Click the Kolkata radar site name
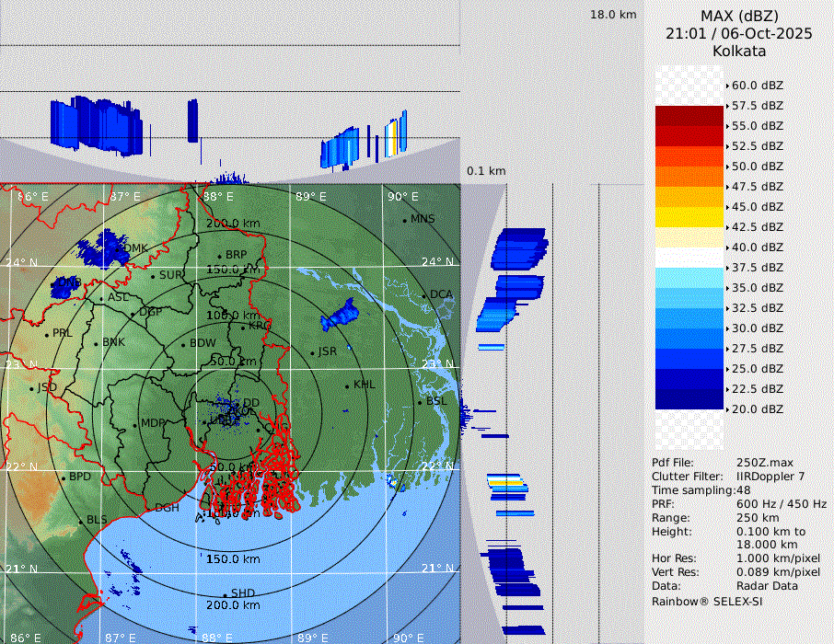 739,51
